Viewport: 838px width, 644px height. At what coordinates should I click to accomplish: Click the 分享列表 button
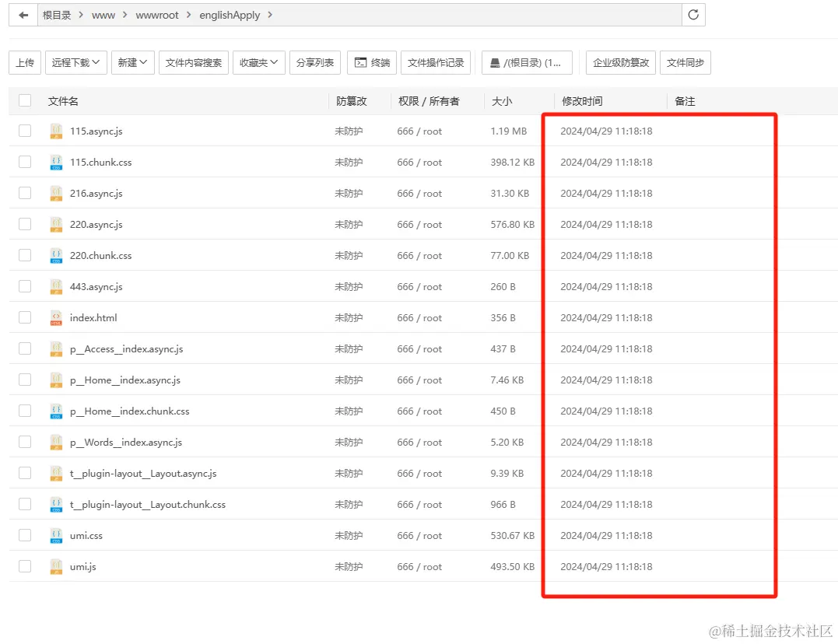[315, 62]
